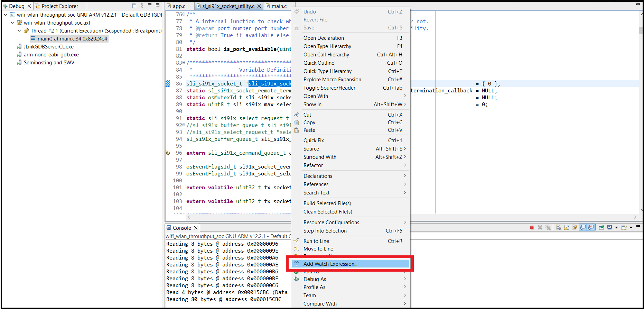Image resolution: width=644 pixels, height=309 pixels.
Task: Close the sl_si91x_socket_utility.c tab
Action: 259,6
